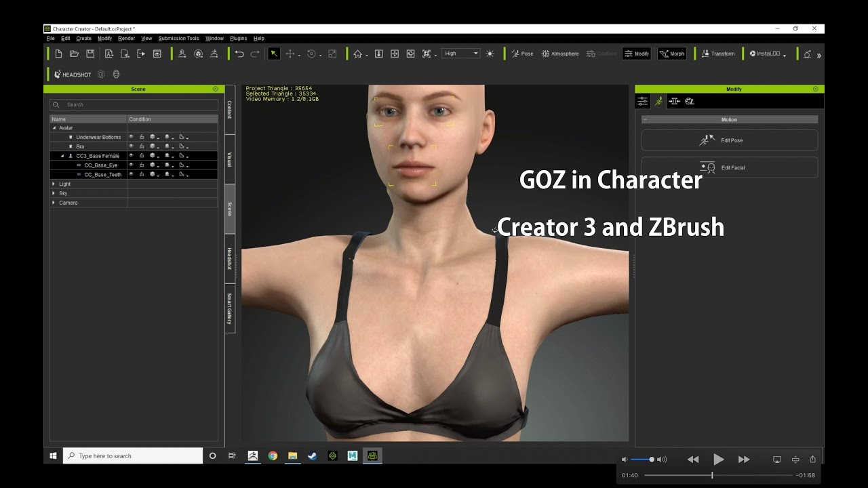The height and width of the screenshot is (488, 868).
Task: Toggle visibility eye for Bra
Action: [132, 146]
